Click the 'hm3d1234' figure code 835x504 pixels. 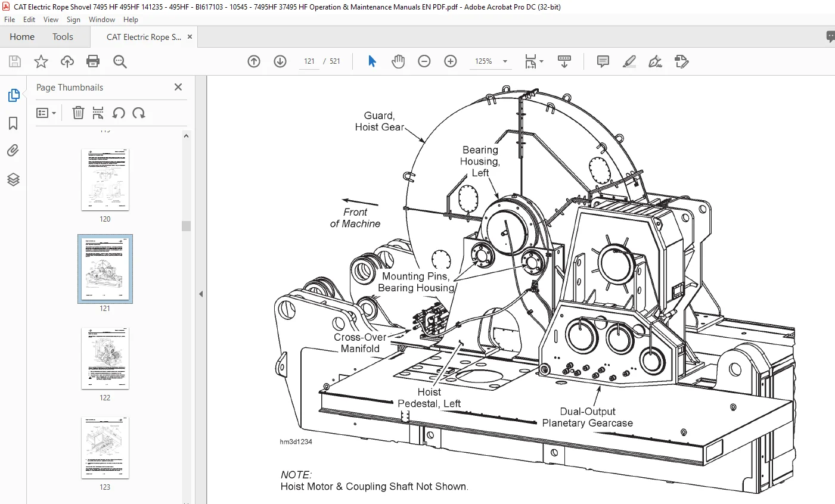tap(296, 441)
